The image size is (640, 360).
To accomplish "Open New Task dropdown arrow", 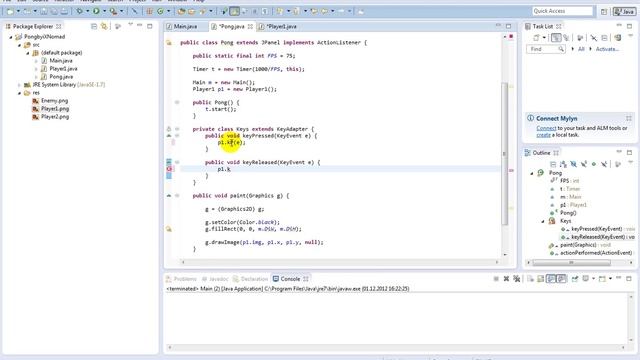I will click(x=544, y=38).
